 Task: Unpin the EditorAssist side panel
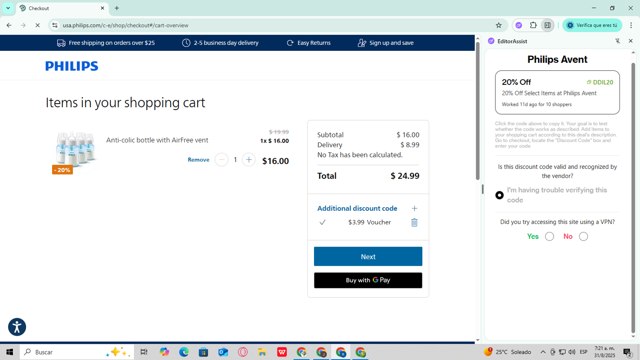tap(618, 41)
